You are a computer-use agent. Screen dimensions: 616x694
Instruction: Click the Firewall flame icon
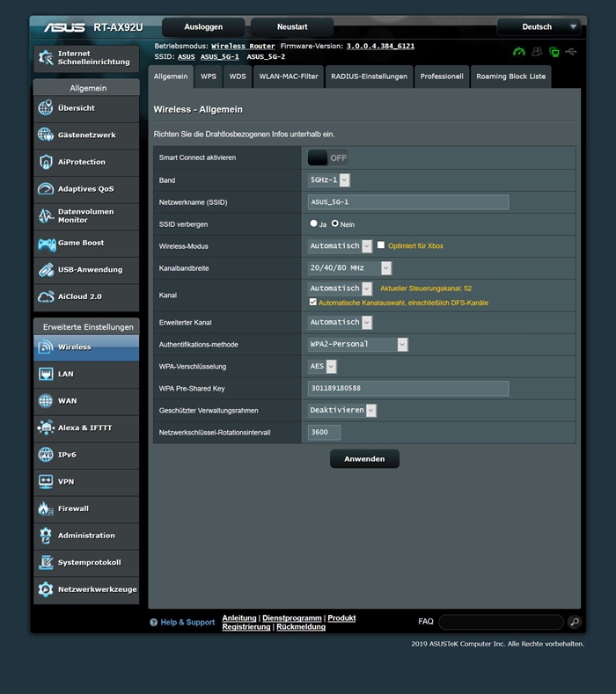pos(46,508)
